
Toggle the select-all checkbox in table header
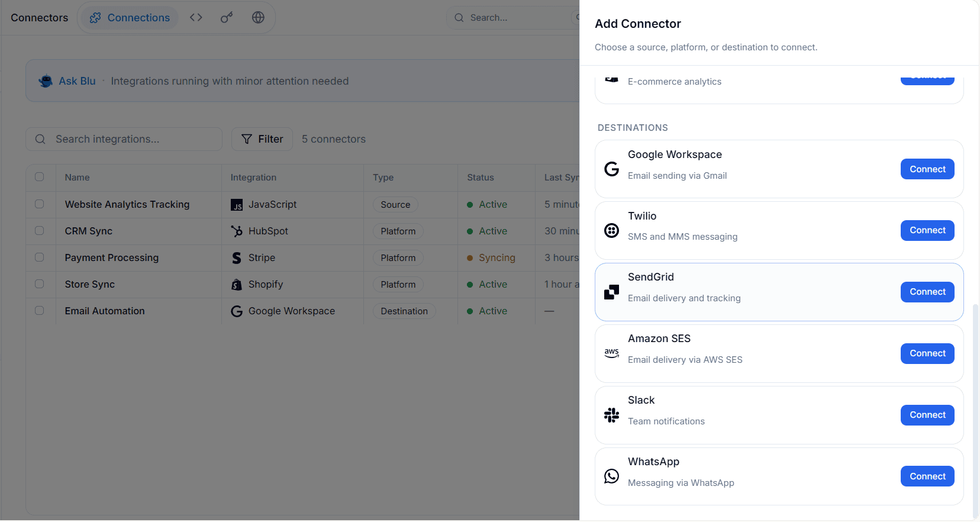click(x=40, y=177)
